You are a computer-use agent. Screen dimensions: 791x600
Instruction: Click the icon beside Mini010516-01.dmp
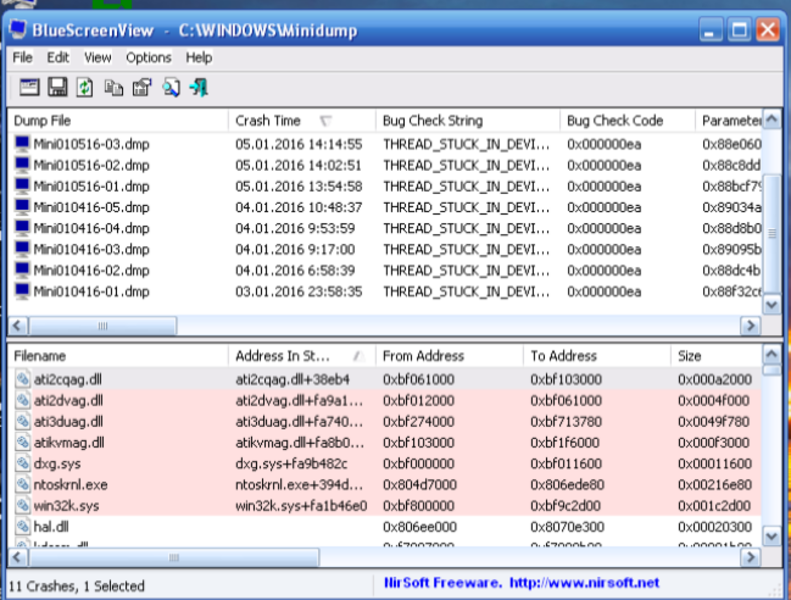coord(22,186)
